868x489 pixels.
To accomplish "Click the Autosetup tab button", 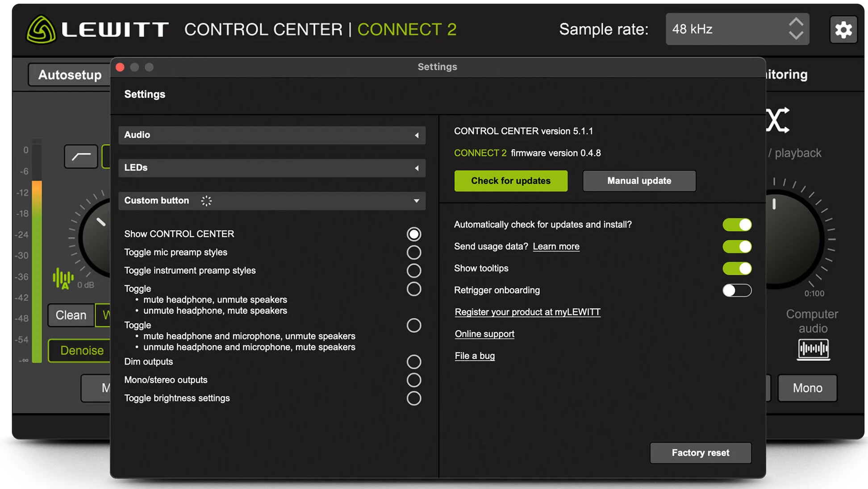I will coord(70,75).
